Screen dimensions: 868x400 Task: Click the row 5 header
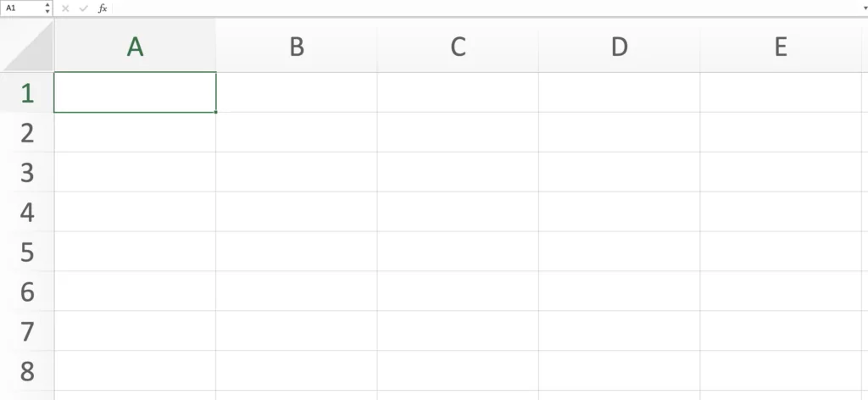pos(27,252)
